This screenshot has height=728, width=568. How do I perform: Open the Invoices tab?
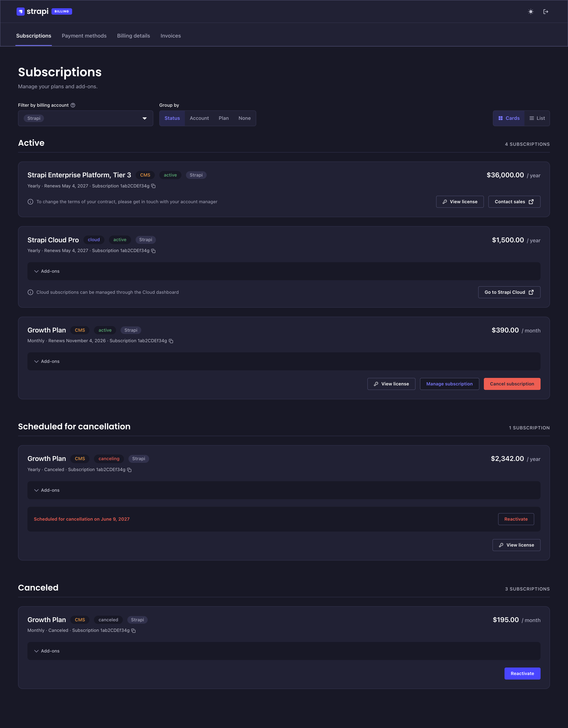point(171,36)
